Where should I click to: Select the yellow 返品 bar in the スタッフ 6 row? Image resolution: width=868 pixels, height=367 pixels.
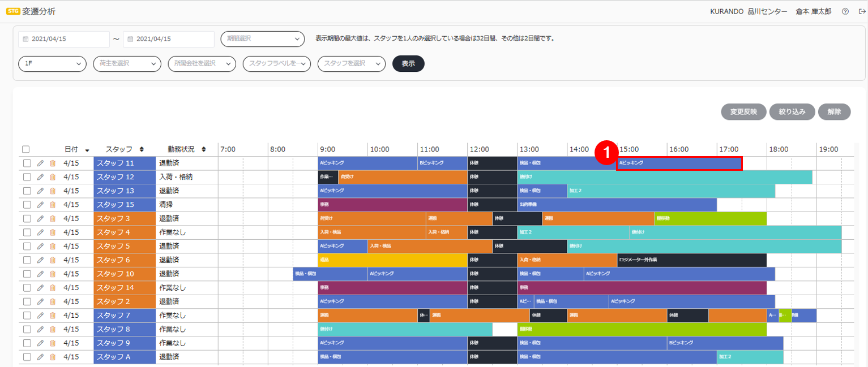(392, 260)
